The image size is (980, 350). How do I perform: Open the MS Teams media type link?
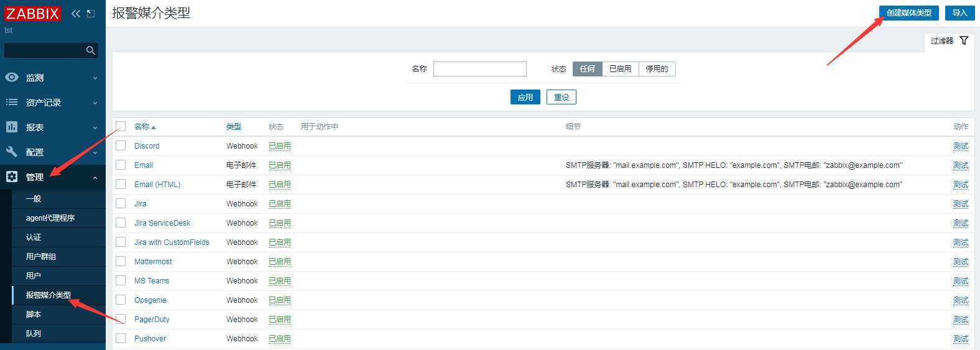point(152,280)
